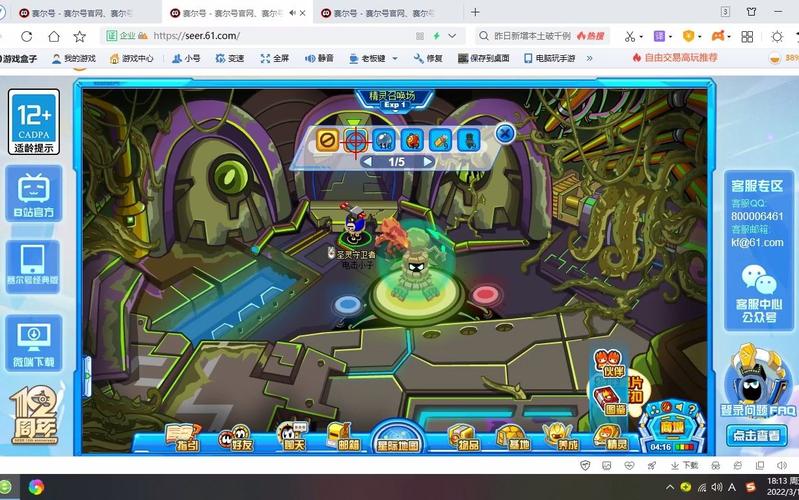Expand the game controller icon dropdown
This screenshot has height=500, width=799.
pyautogui.click(x=729, y=37)
